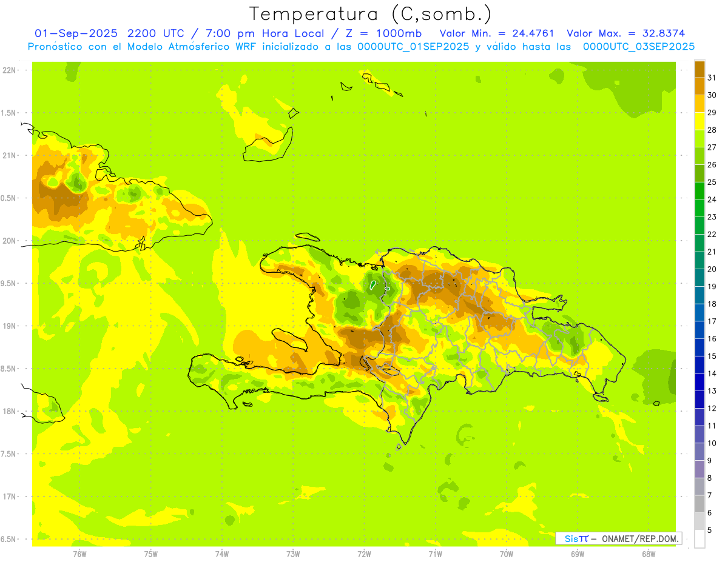Click the "24" colorbar scale label
The width and height of the screenshot is (728, 562).
coord(712,199)
